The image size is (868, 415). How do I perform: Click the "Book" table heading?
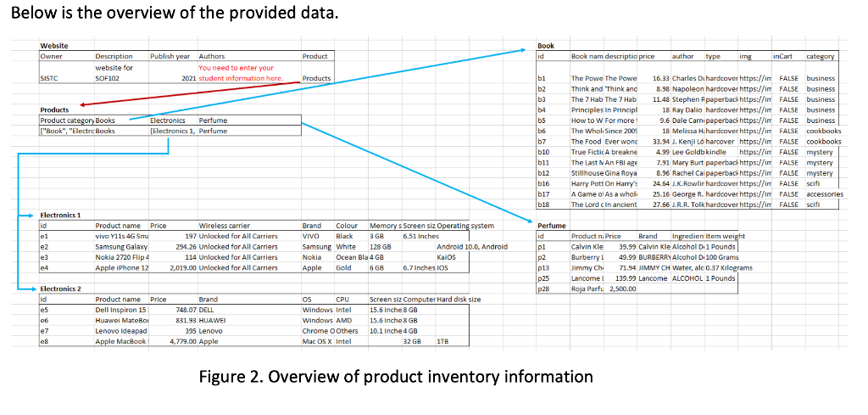[546, 46]
